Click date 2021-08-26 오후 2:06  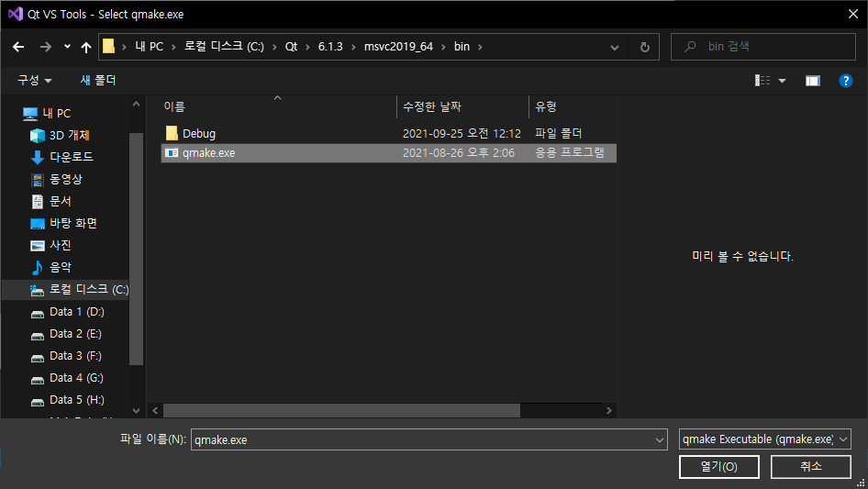459,153
